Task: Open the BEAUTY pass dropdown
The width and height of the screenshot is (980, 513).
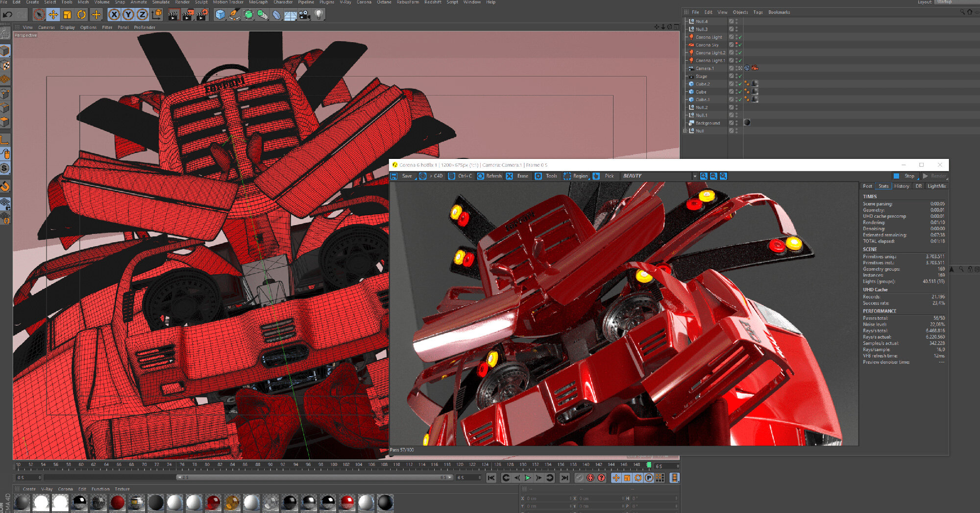Action: 660,176
